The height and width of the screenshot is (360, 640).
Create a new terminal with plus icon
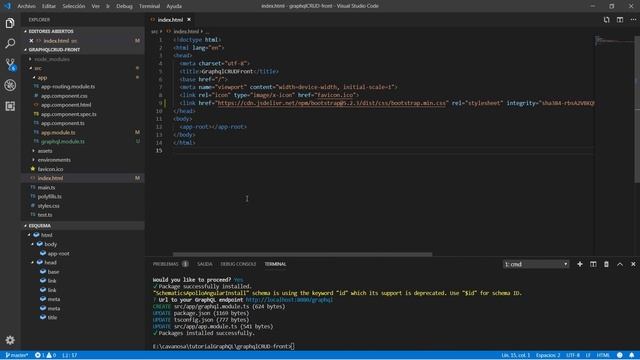click(x=580, y=264)
